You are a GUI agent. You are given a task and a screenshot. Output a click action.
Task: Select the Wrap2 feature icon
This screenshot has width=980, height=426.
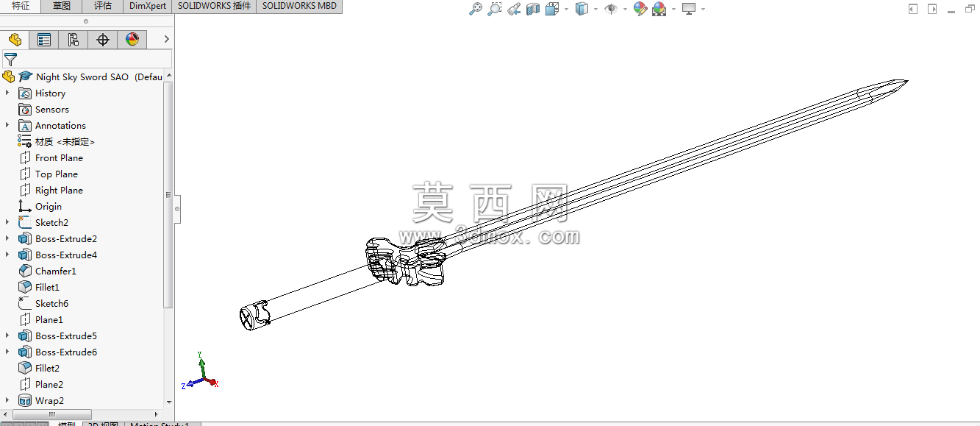(25, 401)
